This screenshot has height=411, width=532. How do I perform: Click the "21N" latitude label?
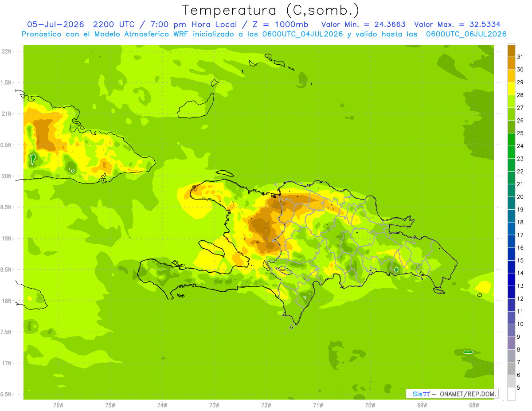[x=6, y=114]
